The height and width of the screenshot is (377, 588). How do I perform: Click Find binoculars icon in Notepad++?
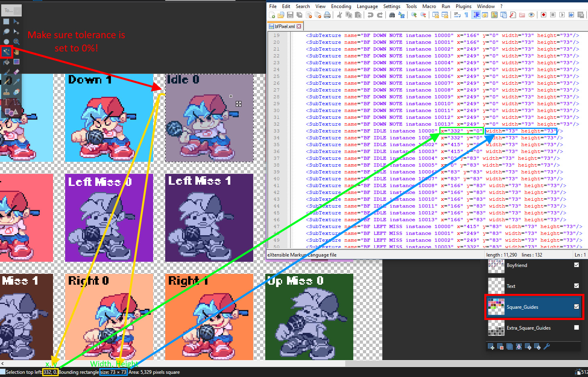click(x=392, y=15)
